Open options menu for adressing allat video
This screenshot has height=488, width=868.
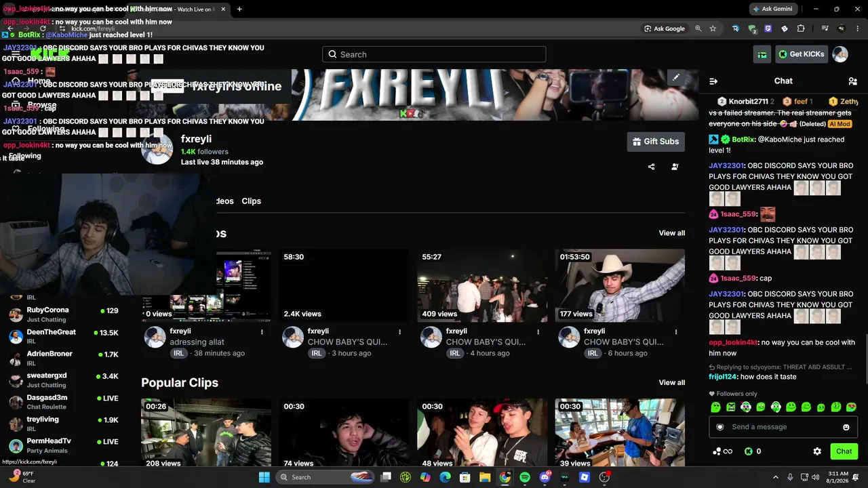point(262,332)
